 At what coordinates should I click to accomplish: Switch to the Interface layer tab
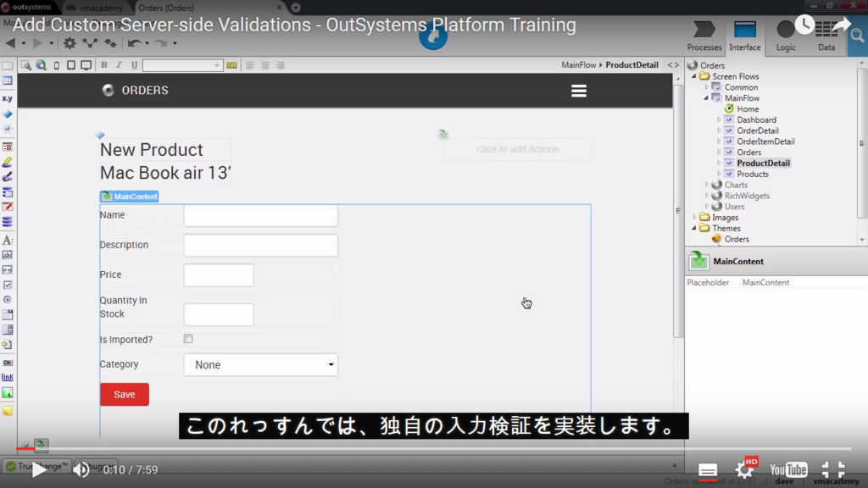[744, 36]
